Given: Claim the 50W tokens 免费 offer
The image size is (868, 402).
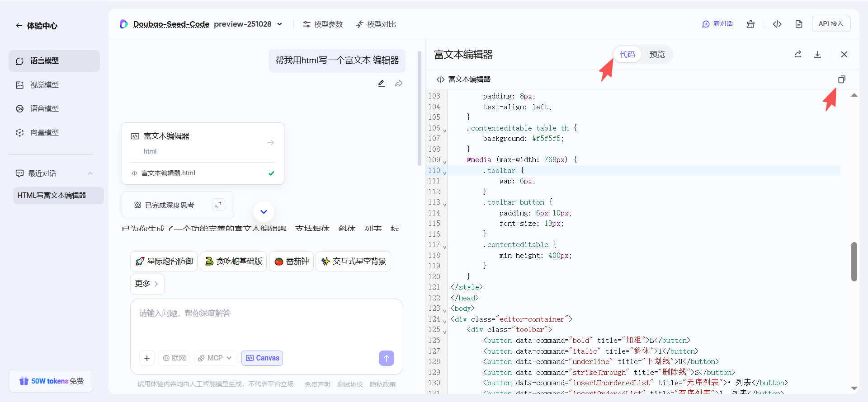Looking at the screenshot, I should pyautogui.click(x=51, y=381).
